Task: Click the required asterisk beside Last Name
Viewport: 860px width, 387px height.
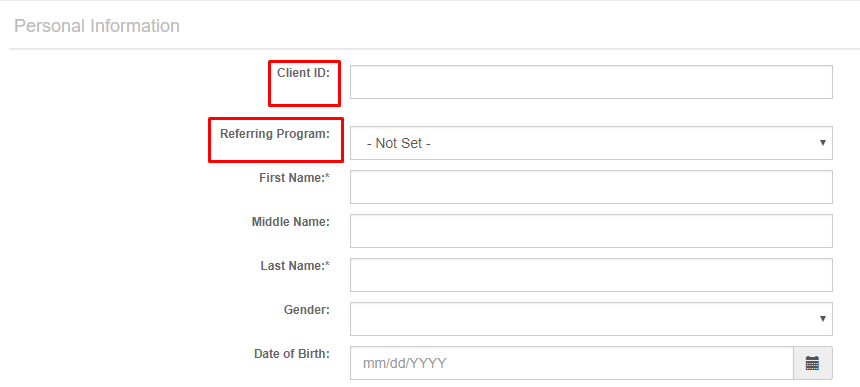Action: pos(328,265)
